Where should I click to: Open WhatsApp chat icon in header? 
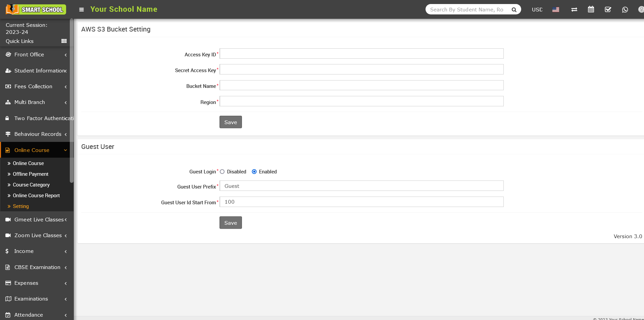click(625, 9)
